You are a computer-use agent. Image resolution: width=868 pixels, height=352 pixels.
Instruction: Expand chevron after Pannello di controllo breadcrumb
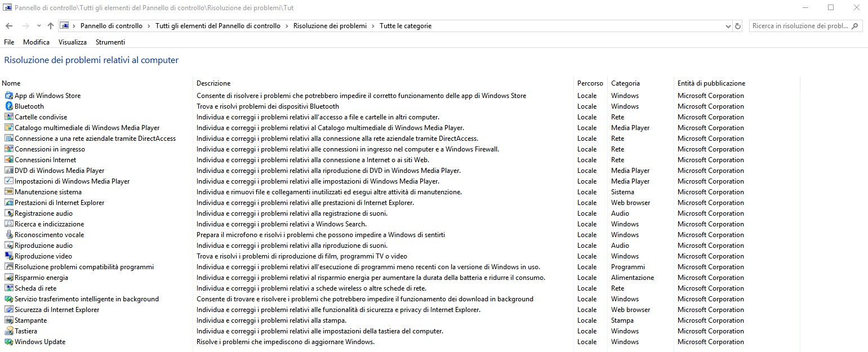click(149, 26)
